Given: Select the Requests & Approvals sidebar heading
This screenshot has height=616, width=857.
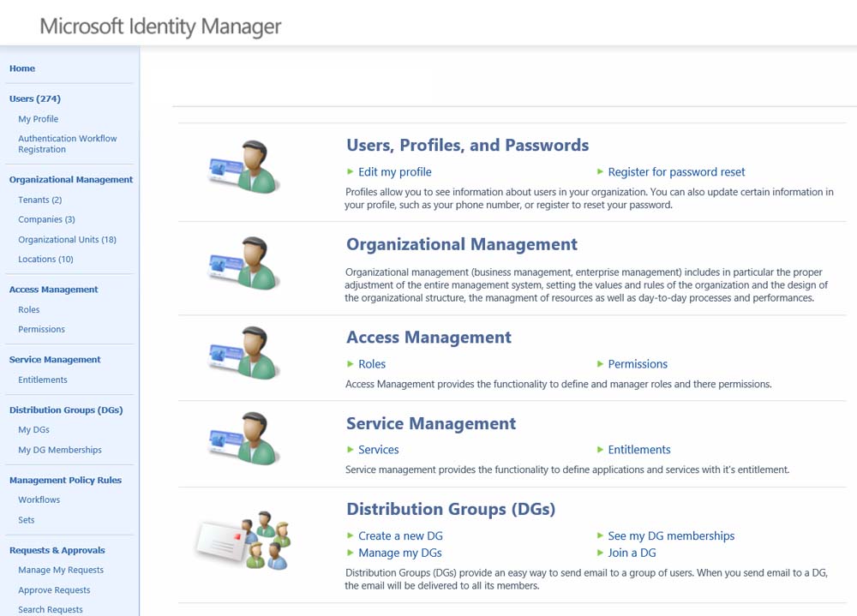Looking at the screenshot, I should coord(57,550).
